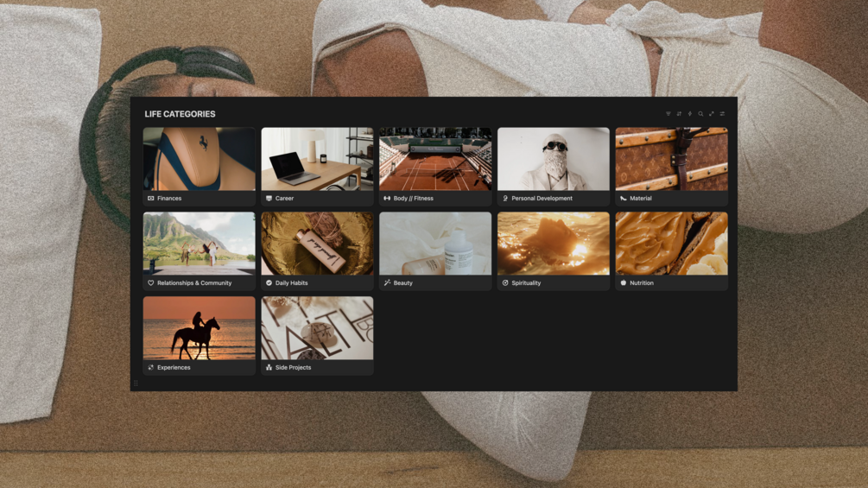This screenshot has height=488, width=868.
Task: Open the mountain lake yoga thumbnail
Action: [x=200, y=244]
